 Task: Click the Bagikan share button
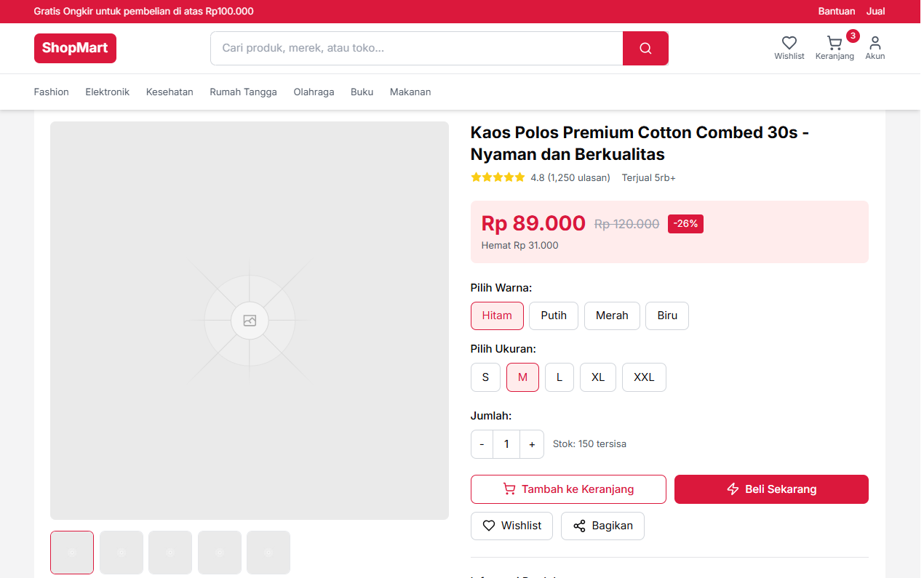(602, 526)
